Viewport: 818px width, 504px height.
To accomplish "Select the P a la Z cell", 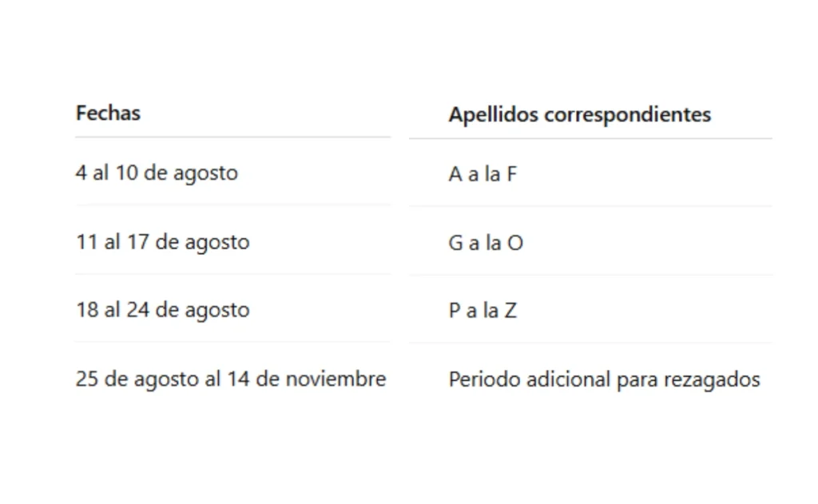I will coord(482,311).
